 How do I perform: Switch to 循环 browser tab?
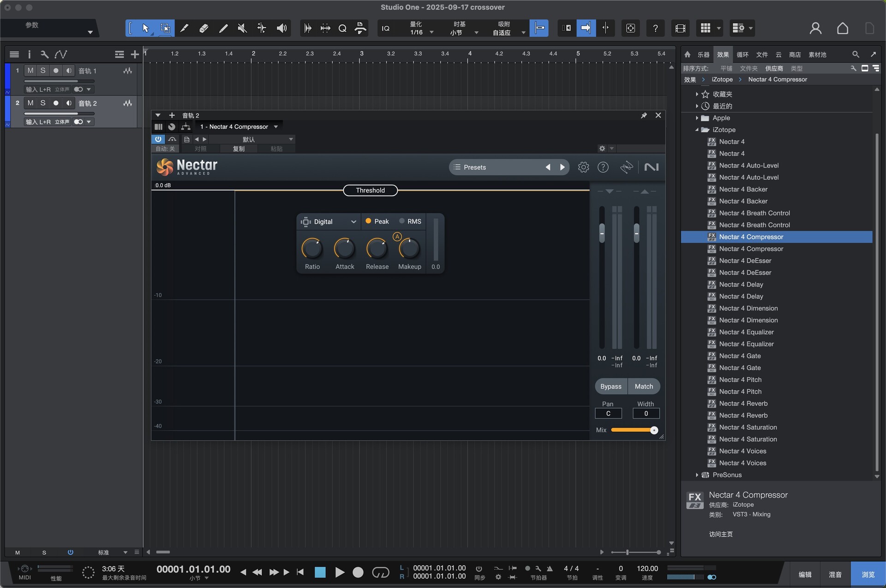(x=742, y=54)
